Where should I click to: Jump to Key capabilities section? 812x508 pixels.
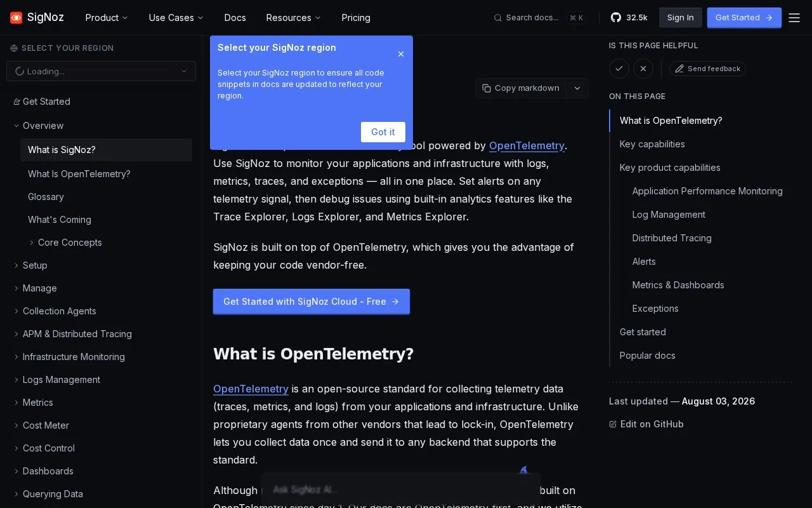click(x=652, y=144)
